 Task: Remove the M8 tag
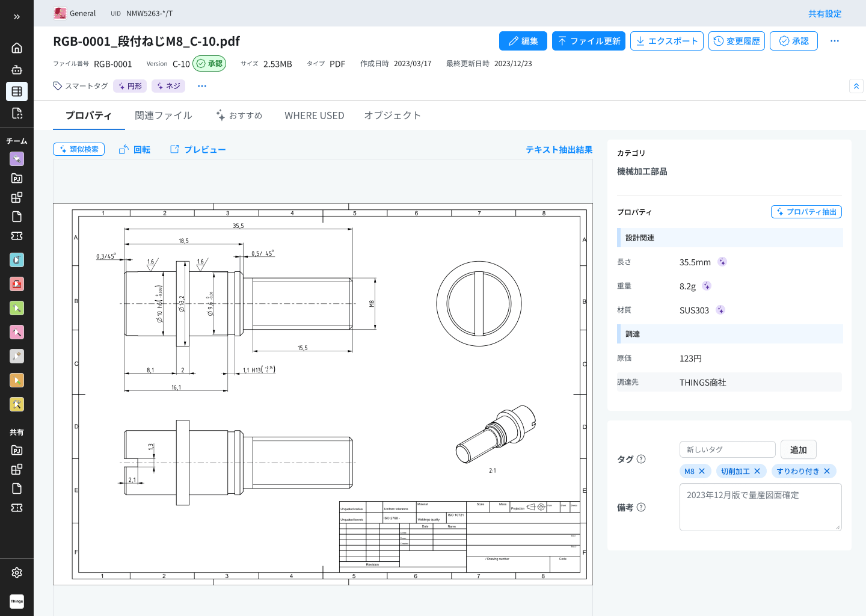[702, 471]
